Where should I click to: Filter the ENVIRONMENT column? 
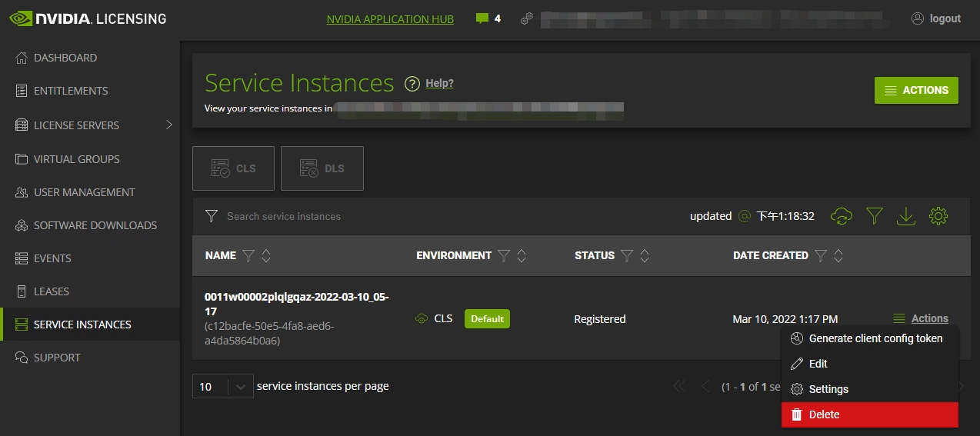click(504, 255)
